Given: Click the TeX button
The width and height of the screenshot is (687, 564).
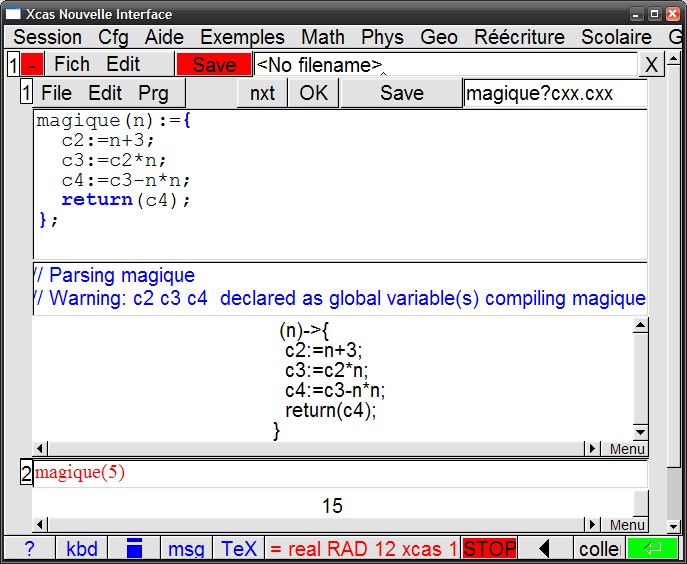Looking at the screenshot, I should click(x=238, y=548).
